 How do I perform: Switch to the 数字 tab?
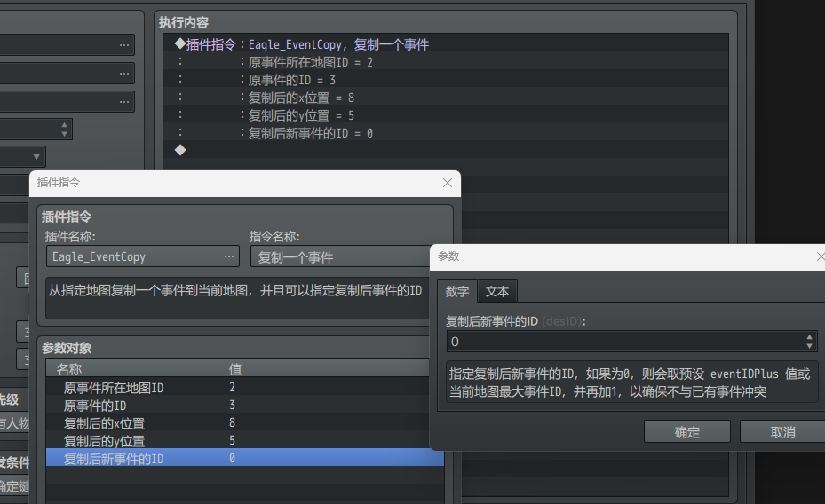click(457, 291)
